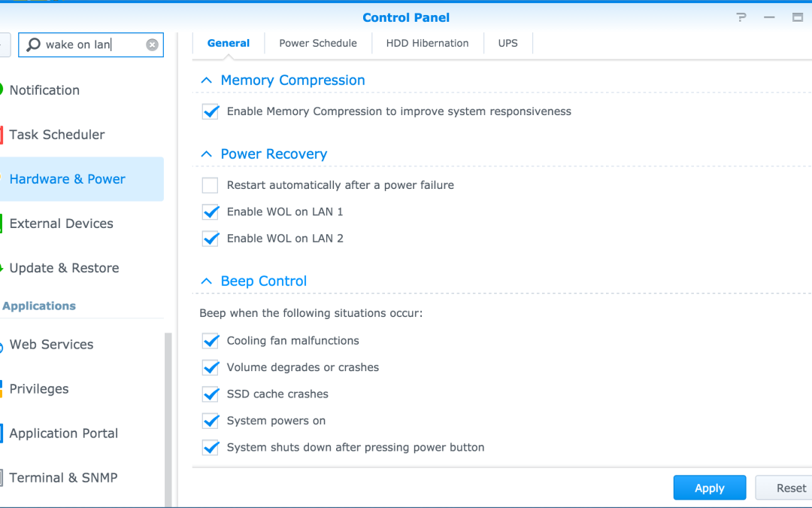Image resolution: width=812 pixels, height=508 pixels.
Task: Collapse the Power Recovery section
Action: (x=206, y=154)
